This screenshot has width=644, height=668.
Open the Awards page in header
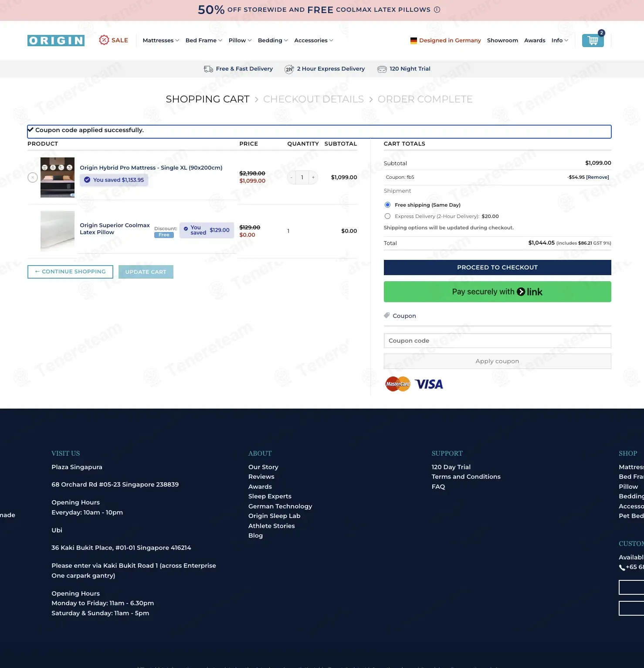coord(535,41)
